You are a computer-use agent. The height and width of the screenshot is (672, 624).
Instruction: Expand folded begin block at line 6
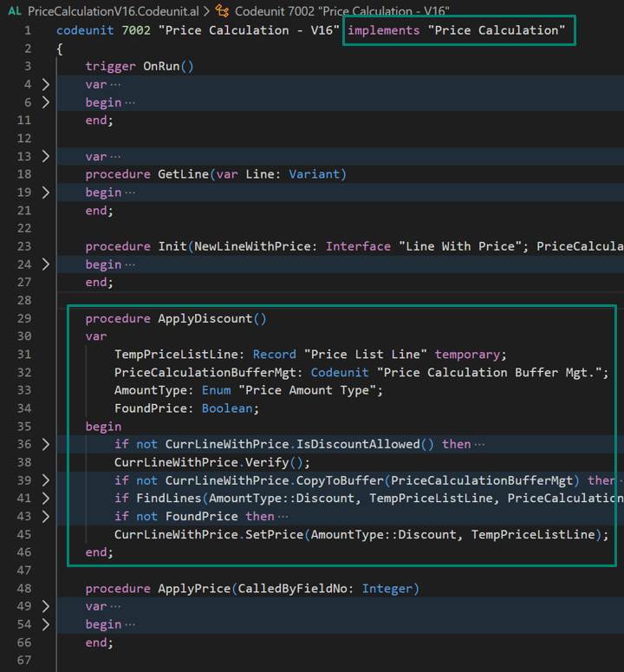(45, 102)
